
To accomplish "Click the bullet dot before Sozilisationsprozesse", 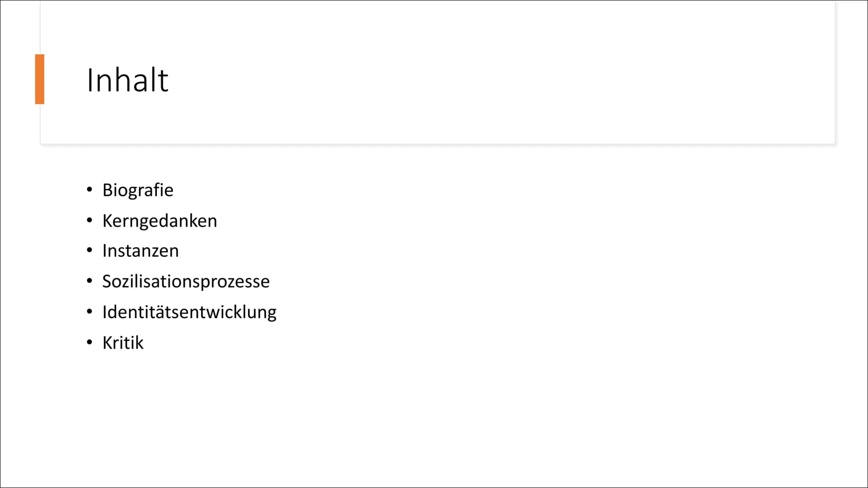I will click(90, 281).
